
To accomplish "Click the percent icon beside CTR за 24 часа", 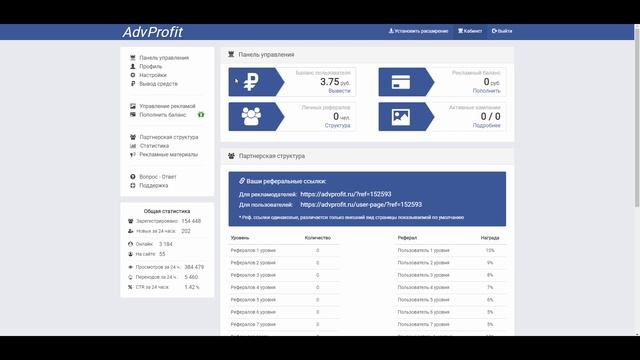I will (130, 287).
